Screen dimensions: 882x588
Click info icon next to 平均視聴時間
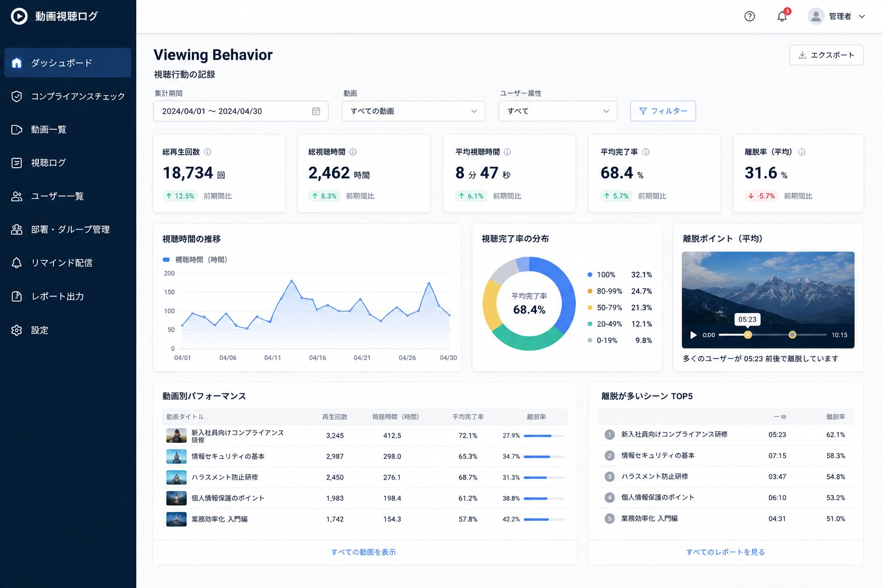coord(507,152)
